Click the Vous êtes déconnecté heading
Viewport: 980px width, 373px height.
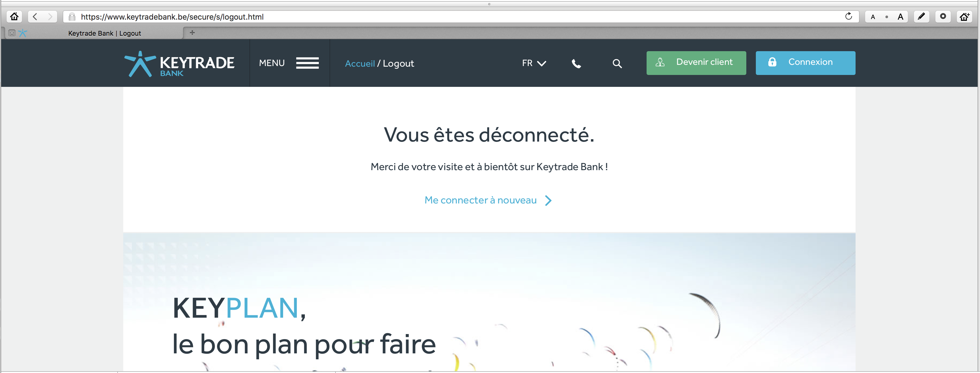click(489, 135)
